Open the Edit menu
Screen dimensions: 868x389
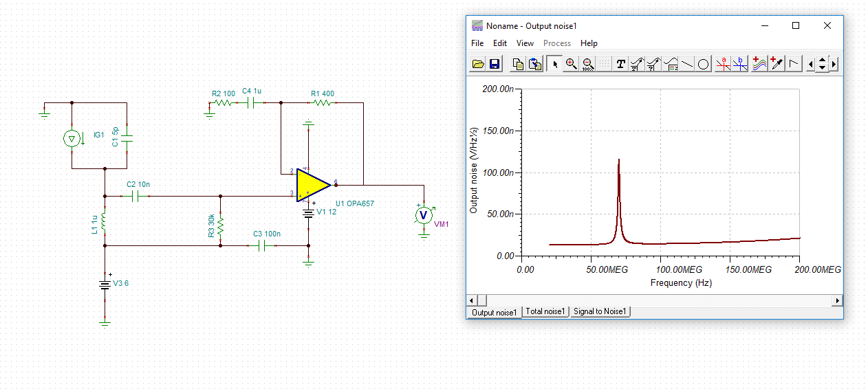pyautogui.click(x=500, y=43)
